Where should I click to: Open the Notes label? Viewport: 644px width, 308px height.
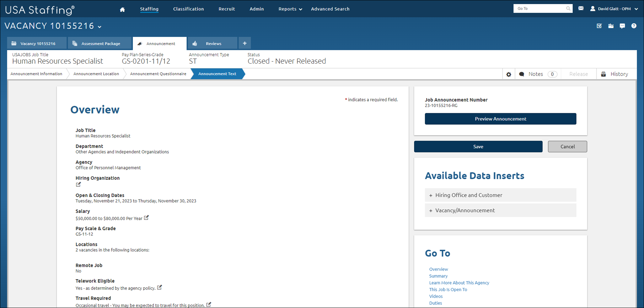click(x=536, y=74)
